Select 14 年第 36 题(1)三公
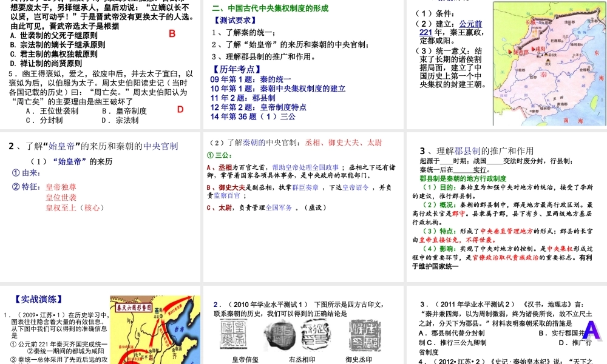 [x=253, y=116]
